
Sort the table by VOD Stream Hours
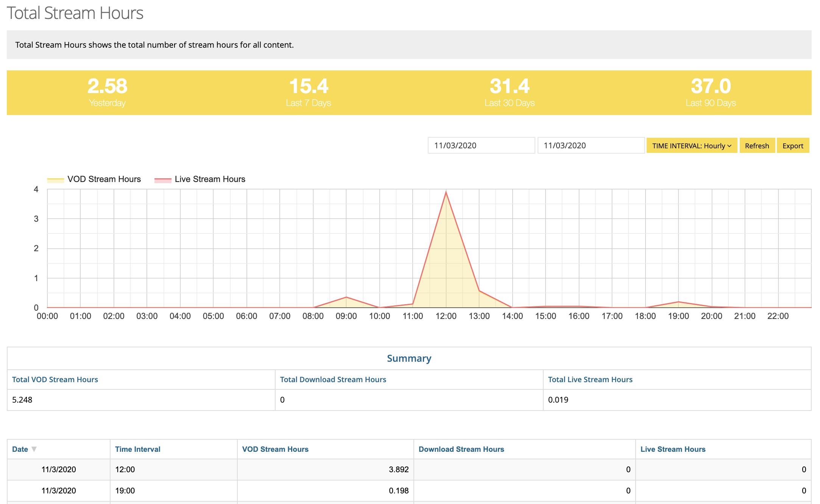275,449
